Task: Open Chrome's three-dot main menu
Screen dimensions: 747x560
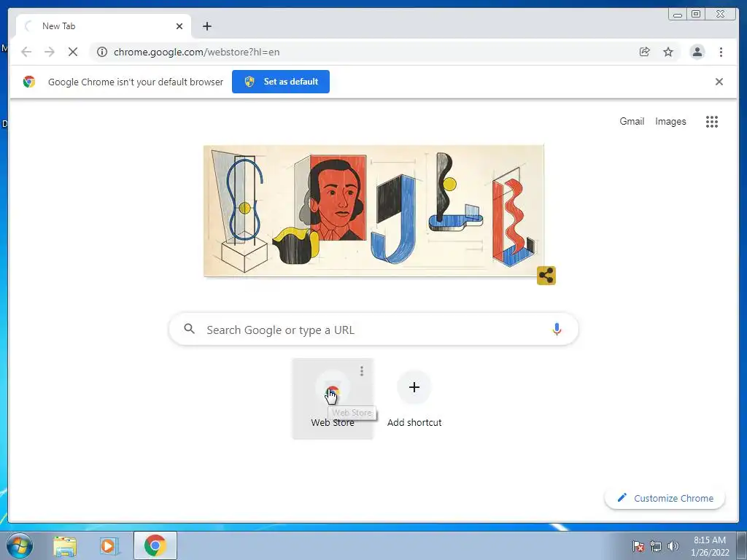Action: 721,52
